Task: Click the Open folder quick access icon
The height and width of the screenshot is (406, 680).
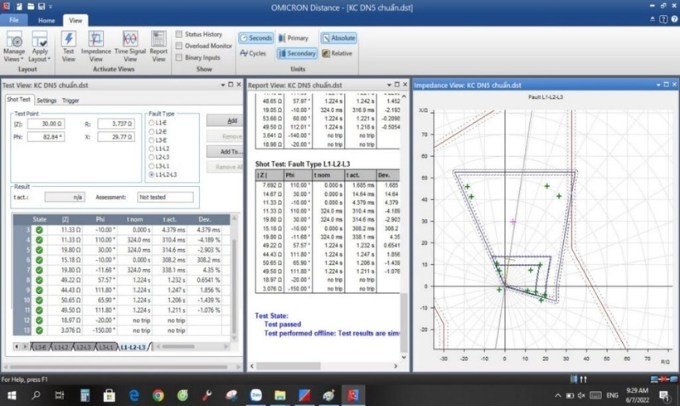Action: coord(30,7)
